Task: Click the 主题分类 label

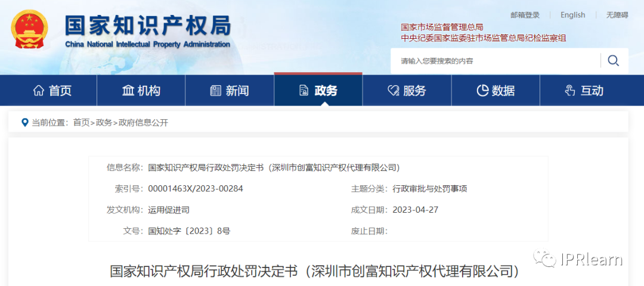Action: 369,189
